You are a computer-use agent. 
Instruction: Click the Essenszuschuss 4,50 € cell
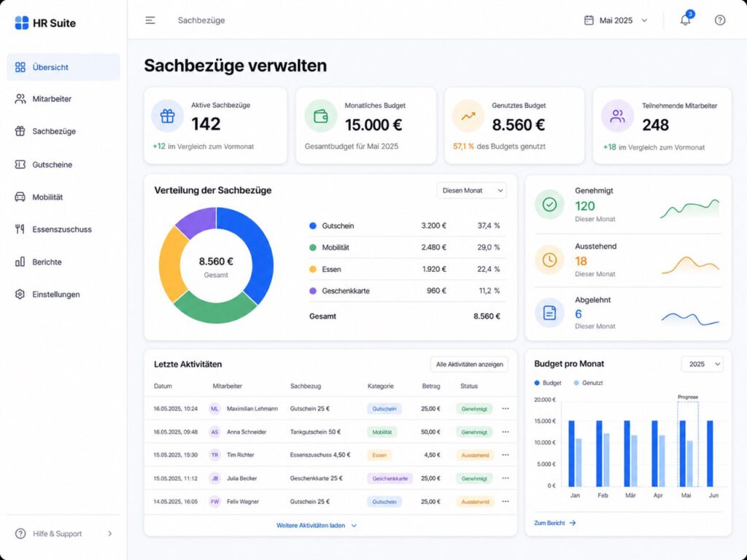click(x=320, y=455)
